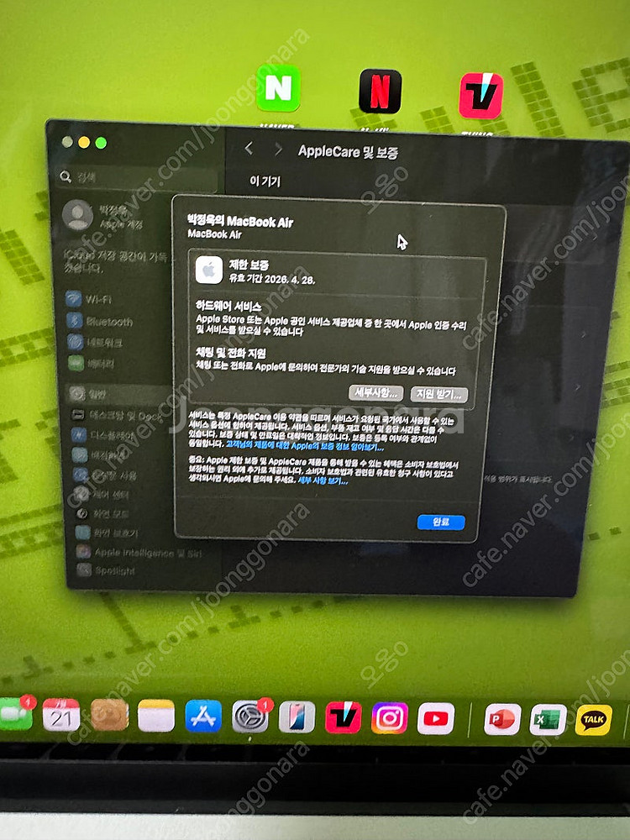630x840 pixels.
Task: Open 디스플레이 settings in the sidebar
Action: pyautogui.click(x=102, y=434)
